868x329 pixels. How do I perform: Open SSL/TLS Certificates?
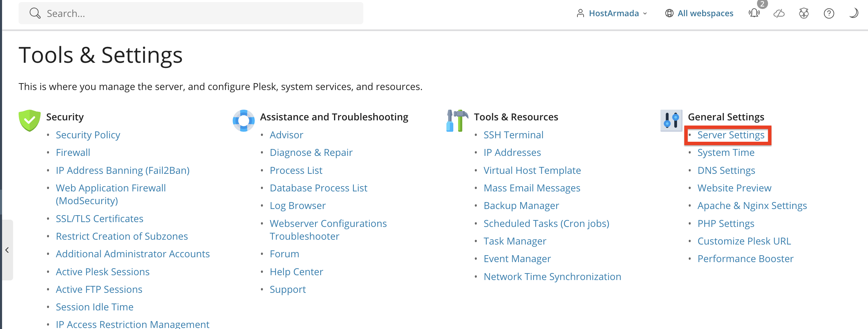pos(100,219)
